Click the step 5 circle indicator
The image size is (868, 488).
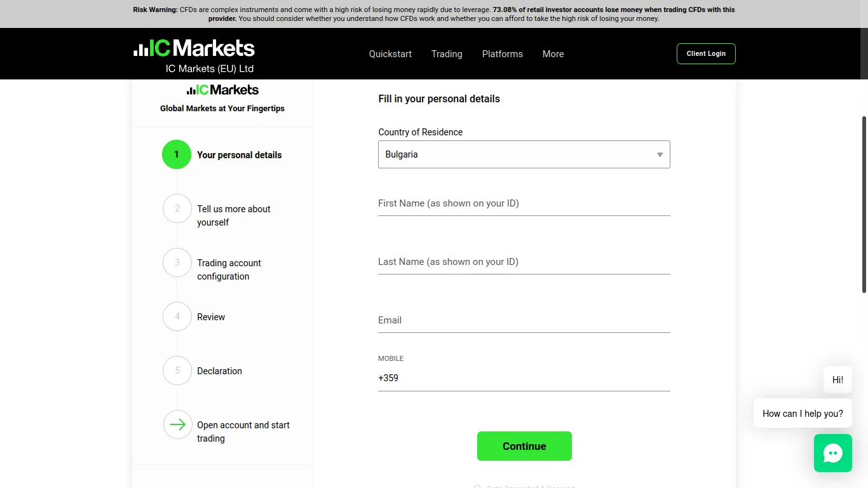(177, 370)
